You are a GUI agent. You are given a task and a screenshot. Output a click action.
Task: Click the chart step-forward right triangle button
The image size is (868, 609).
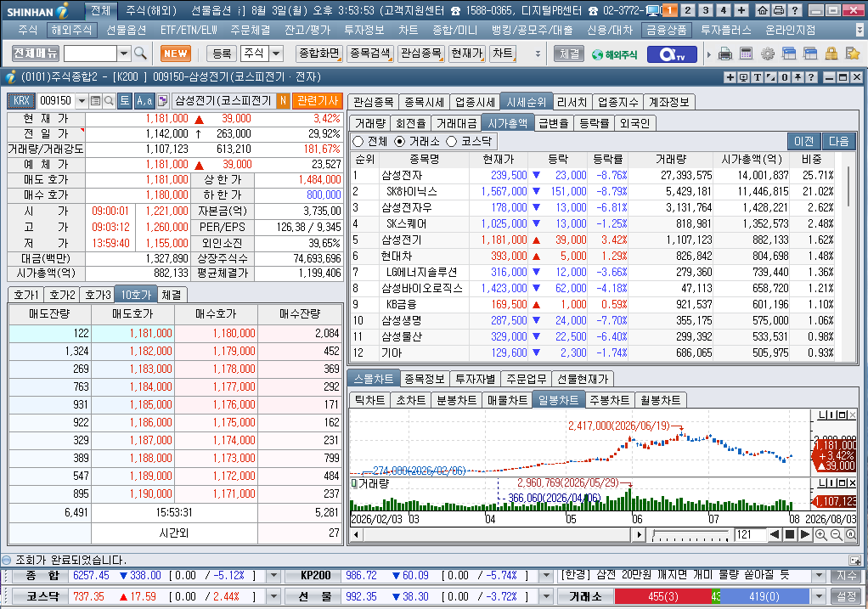[805, 534]
